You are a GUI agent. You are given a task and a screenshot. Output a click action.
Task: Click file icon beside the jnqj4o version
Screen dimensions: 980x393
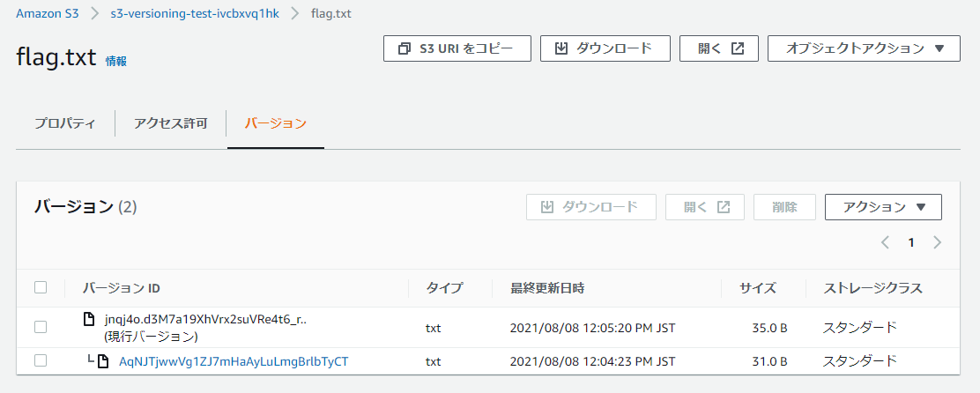click(x=90, y=319)
